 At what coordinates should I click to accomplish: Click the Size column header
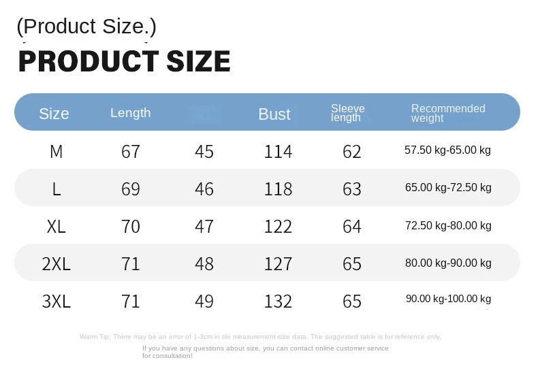click(x=54, y=114)
